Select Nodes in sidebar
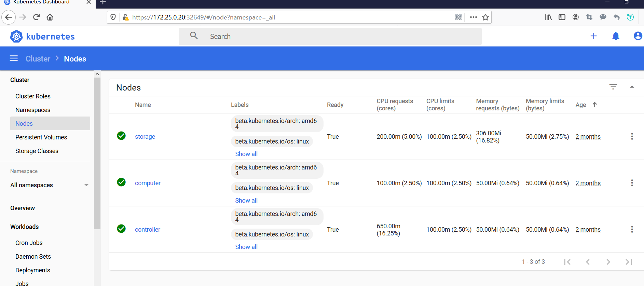The width and height of the screenshot is (644, 286). (x=50, y=123)
